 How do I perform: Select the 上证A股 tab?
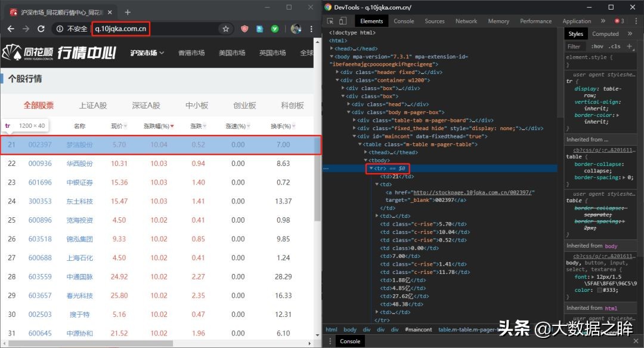93,106
